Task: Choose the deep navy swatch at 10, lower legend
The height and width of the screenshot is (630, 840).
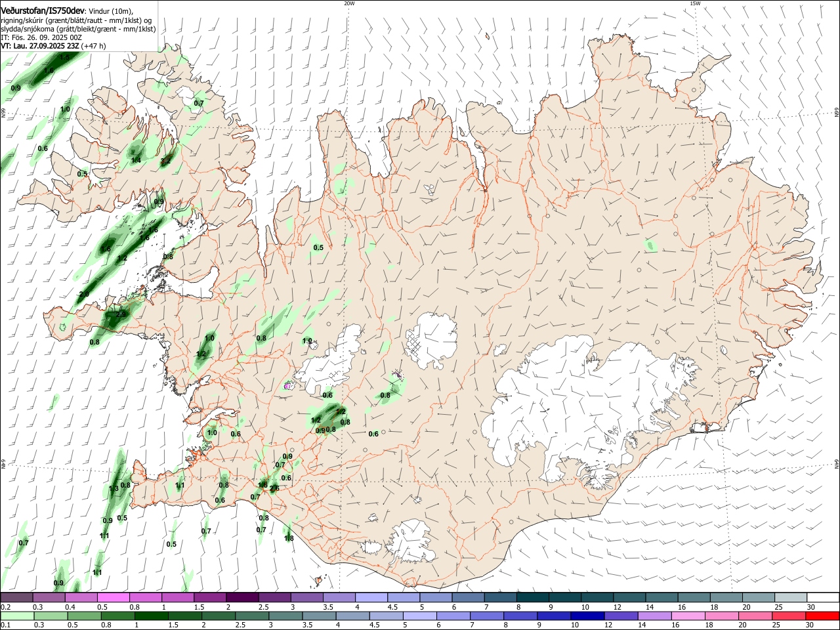Action: 587,616
